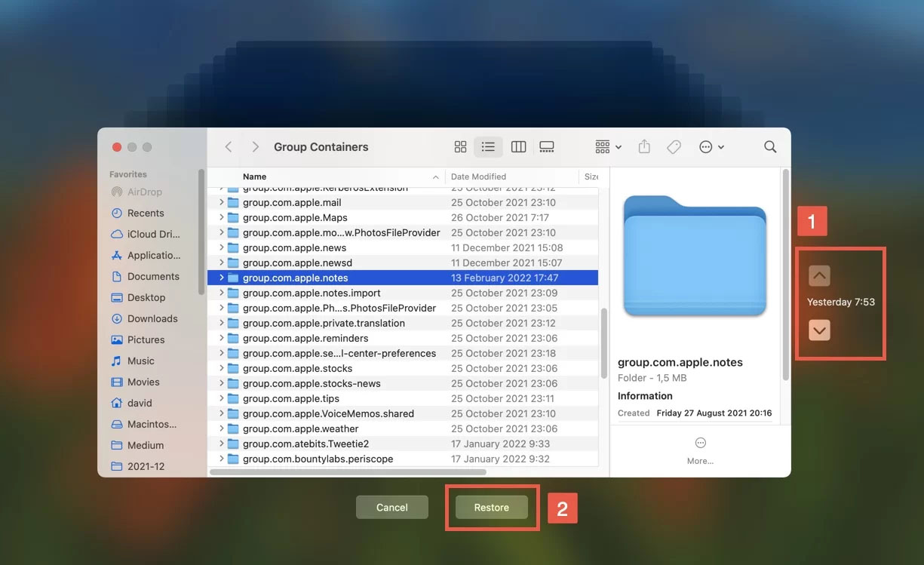Expand the group.com.apple.Maps folder
The width and height of the screenshot is (924, 565).
(222, 218)
